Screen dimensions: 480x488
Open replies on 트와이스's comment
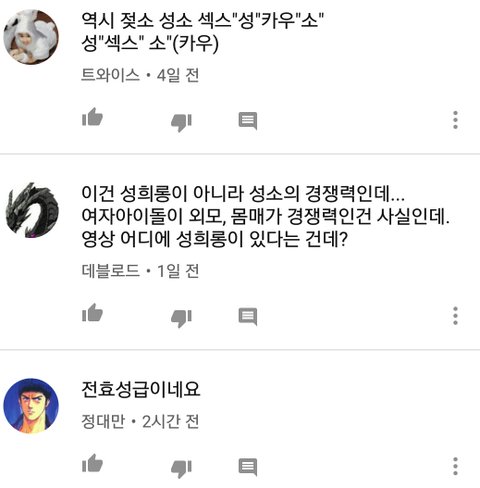[x=248, y=121]
